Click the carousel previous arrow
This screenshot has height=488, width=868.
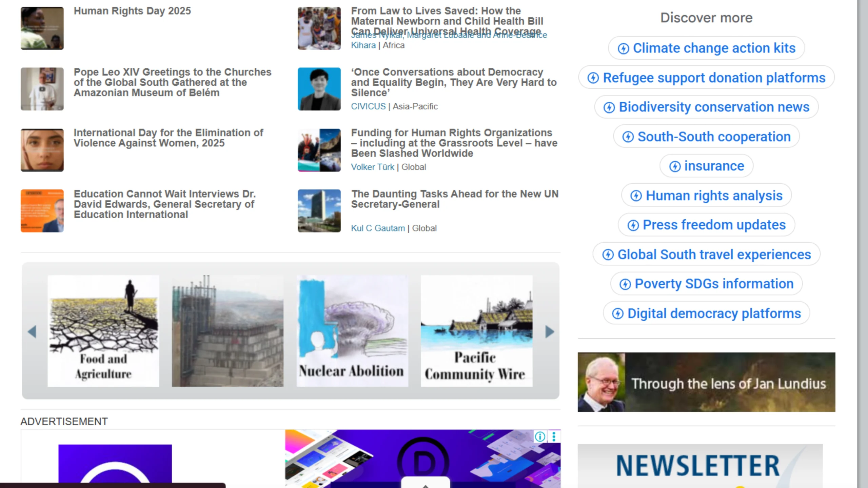(32, 331)
